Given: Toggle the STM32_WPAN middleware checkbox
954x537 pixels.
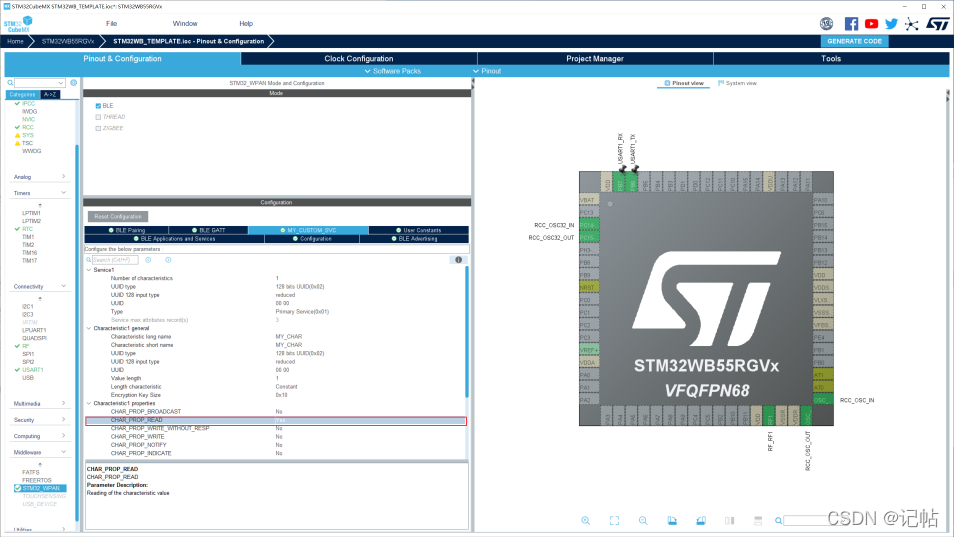Looking at the screenshot, I should 18,488.
